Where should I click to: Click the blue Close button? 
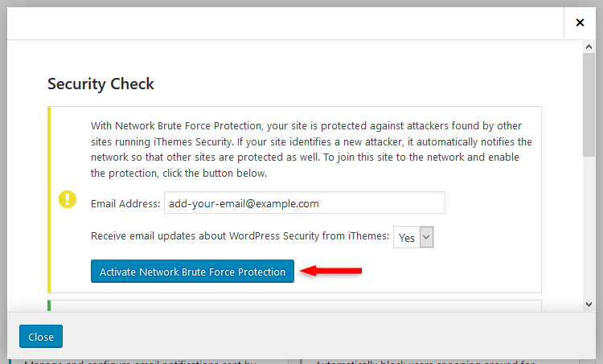click(x=41, y=337)
